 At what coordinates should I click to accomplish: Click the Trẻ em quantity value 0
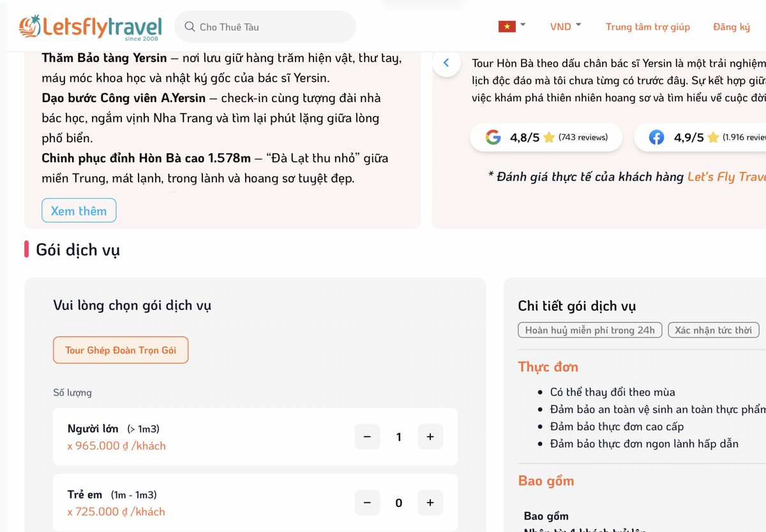(x=399, y=503)
